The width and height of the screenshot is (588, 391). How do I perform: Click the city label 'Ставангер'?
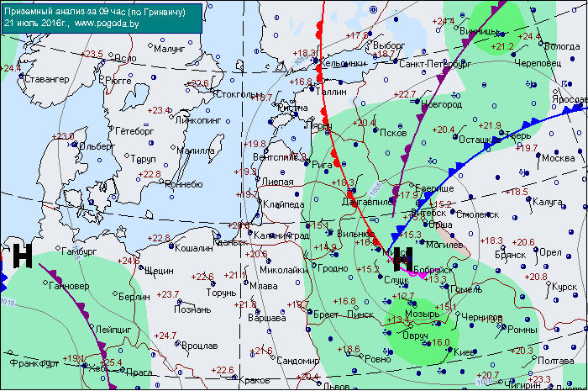coord(47,79)
